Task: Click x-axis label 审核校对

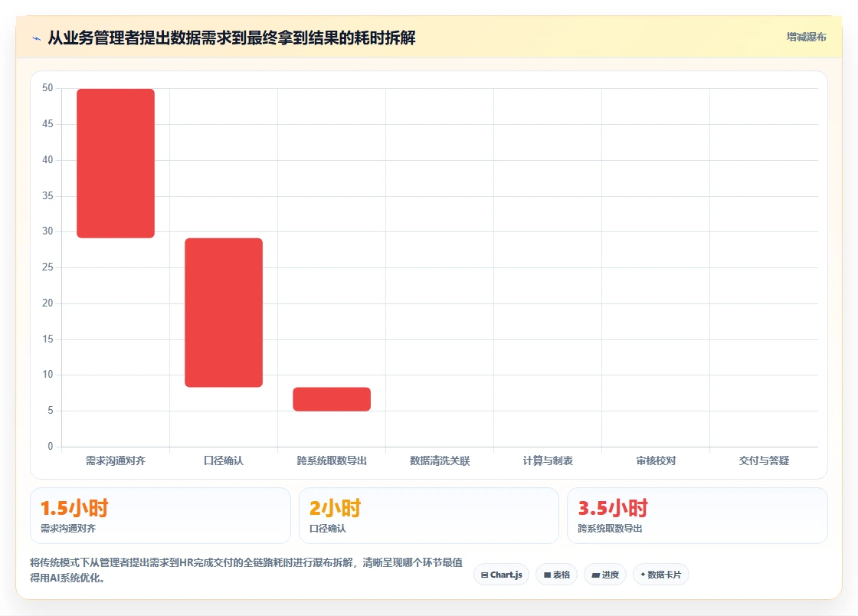Action: (656, 460)
